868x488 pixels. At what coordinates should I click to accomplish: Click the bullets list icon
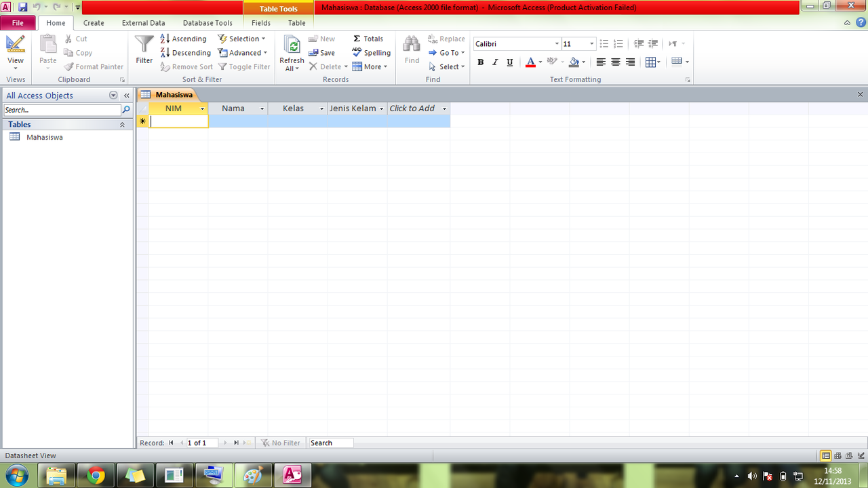(604, 43)
